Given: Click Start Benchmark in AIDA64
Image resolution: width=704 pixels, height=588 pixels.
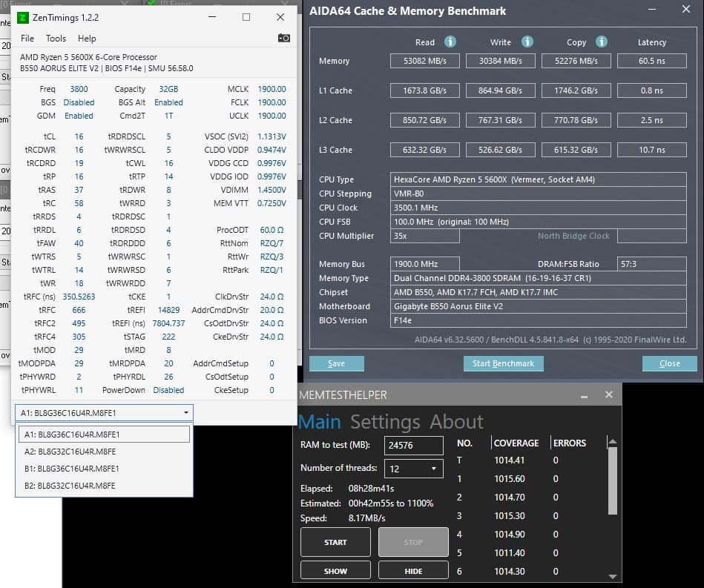Looking at the screenshot, I should [x=503, y=363].
